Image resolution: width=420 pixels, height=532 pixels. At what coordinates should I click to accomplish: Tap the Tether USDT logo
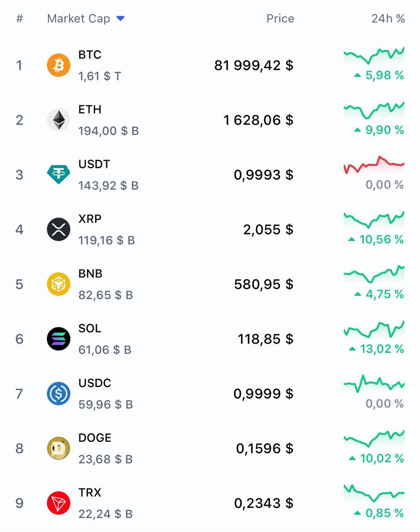pyautogui.click(x=59, y=175)
